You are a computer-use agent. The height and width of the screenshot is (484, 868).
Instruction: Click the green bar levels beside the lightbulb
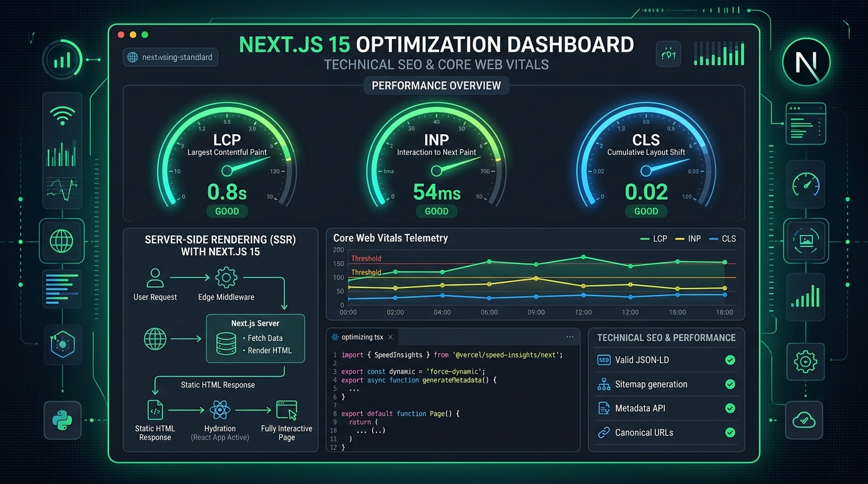(719, 55)
